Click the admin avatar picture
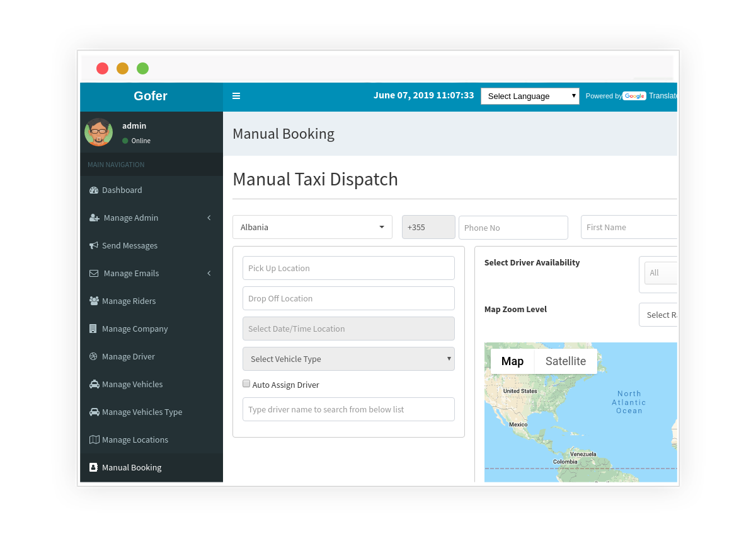Image resolution: width=756 pixels, height=536 pixels. (98, 132)
